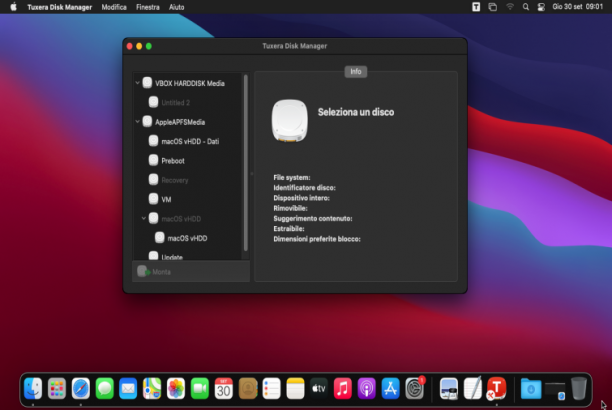Open Photos from the Dock
Image resolution: width=612 pixels, height=410 pixels.
pyautogui.click(x=176, y=389)
